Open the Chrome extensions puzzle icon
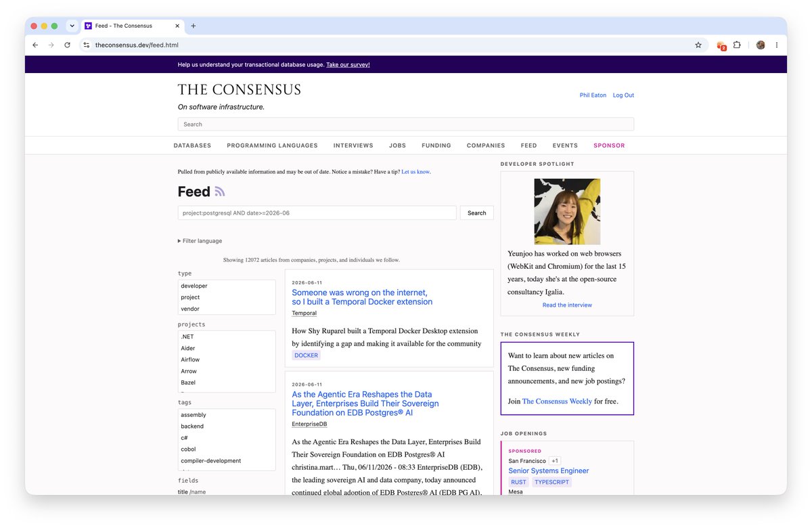Image resolution: width=812 pixels, height=528 pixels. [x=737, y=45]
